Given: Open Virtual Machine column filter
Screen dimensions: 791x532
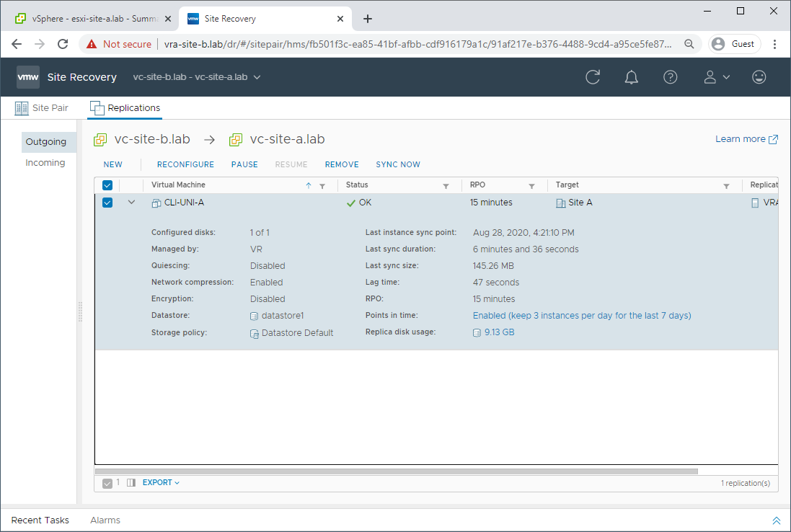Looking at the screenshot, I should [x=322, y=186].
